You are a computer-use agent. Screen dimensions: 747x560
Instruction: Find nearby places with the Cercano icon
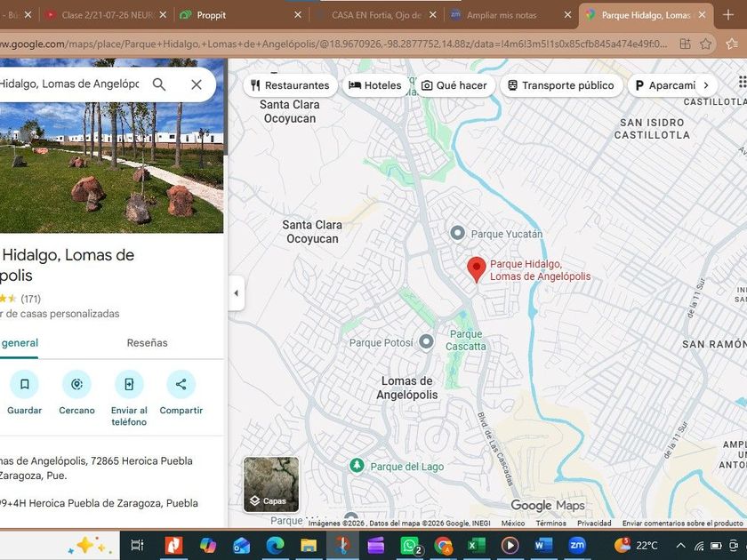click(76, 384)
